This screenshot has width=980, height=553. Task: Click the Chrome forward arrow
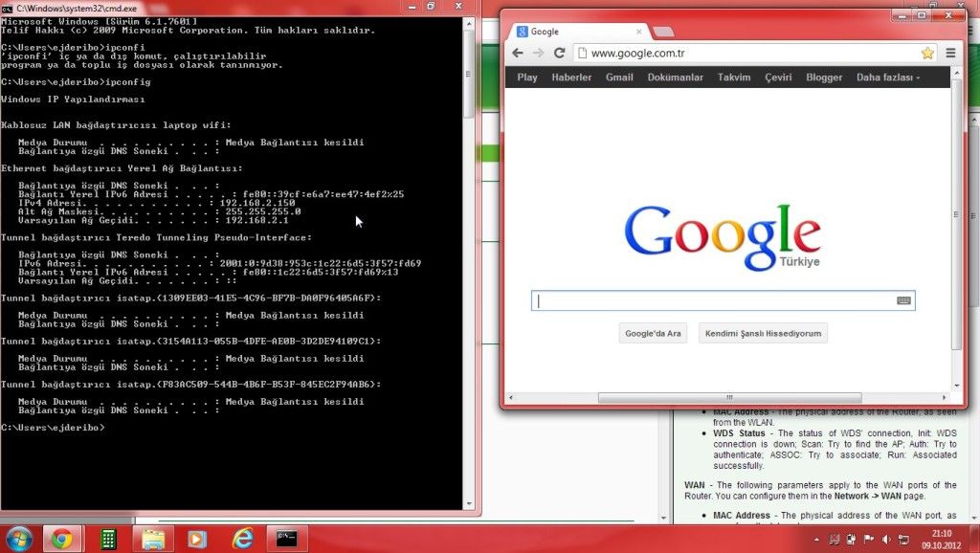(x=538, y=54)
